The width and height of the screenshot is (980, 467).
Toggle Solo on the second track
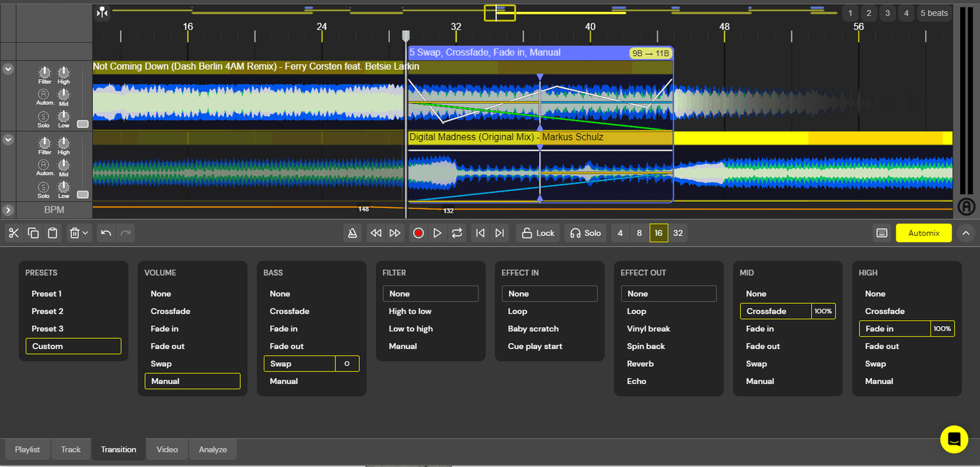point(43,186)
